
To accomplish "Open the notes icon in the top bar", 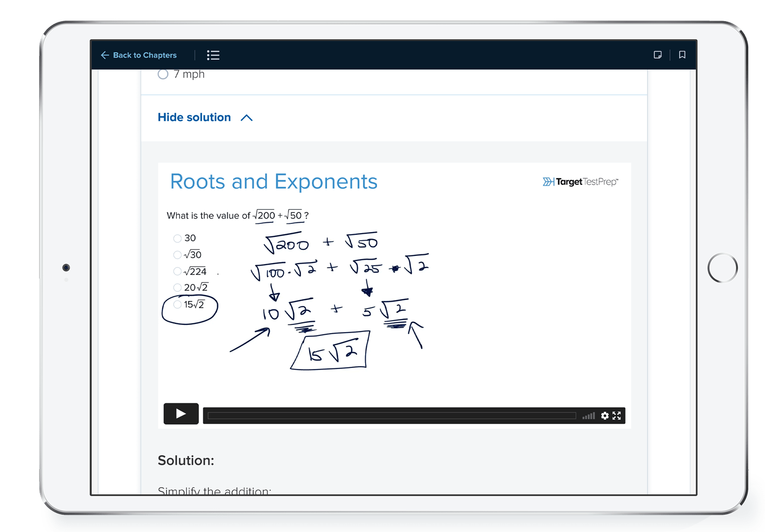I will pos(659,55).
